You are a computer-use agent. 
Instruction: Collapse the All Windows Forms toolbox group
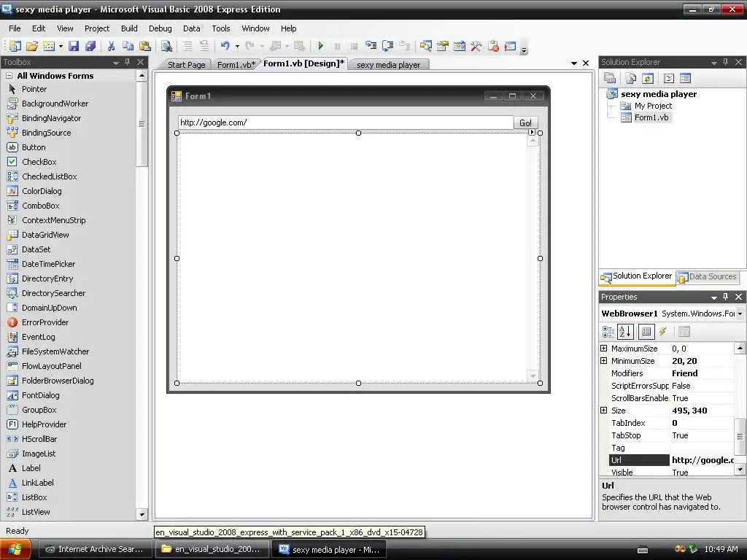9,76
